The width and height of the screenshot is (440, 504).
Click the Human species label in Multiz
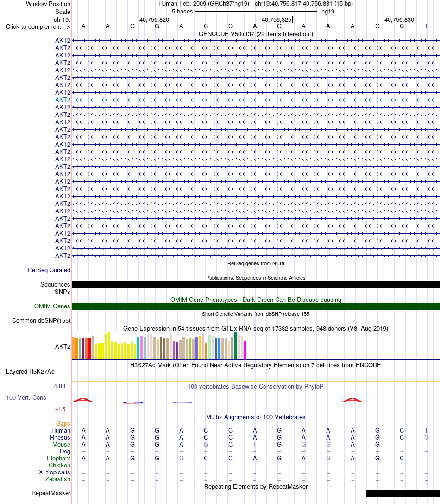click(x=61, y=431)
